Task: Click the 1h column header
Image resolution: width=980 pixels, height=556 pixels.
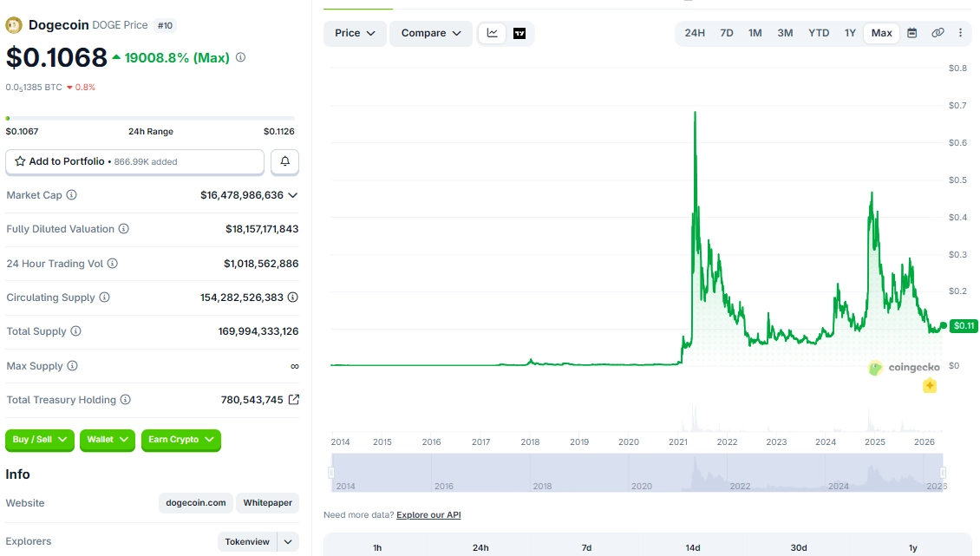Action: [x=377, y=547]
